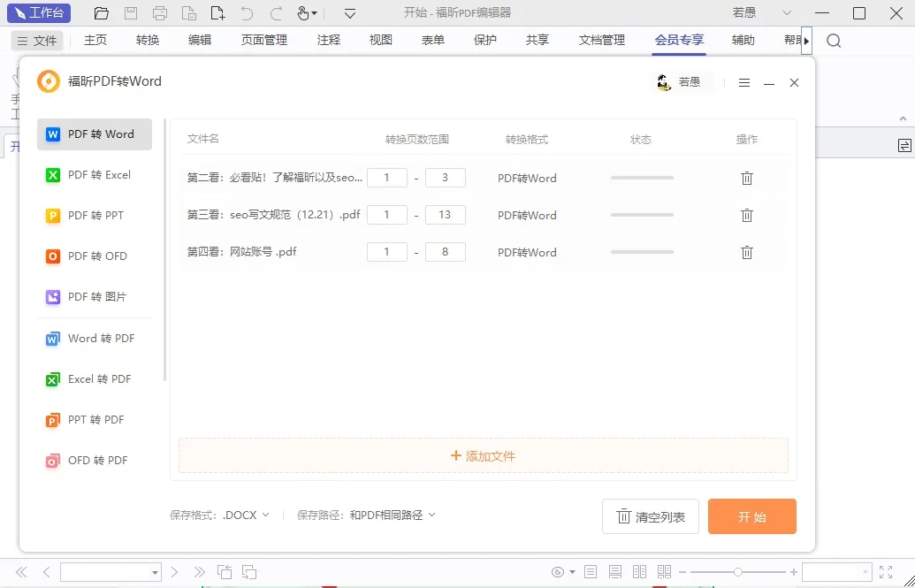Click the zoom in plus icon
Image resolution: width=915 pixels, height=588 pixels.
pyautogui.click(x=794, y=572)
